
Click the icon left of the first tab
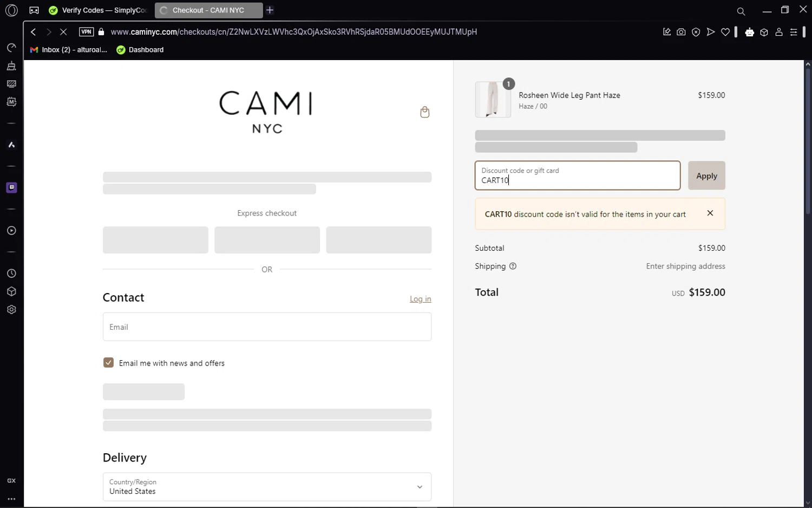click(34, 10)
